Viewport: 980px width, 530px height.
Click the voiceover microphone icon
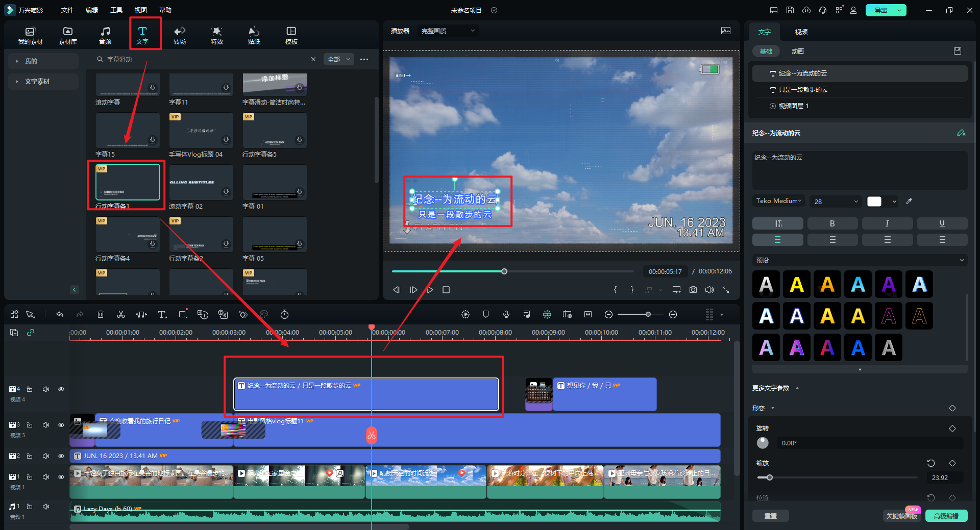pos(506,314)
